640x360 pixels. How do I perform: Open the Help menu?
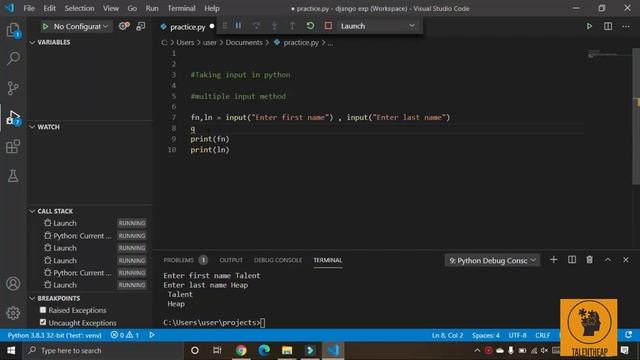(212, 8)
